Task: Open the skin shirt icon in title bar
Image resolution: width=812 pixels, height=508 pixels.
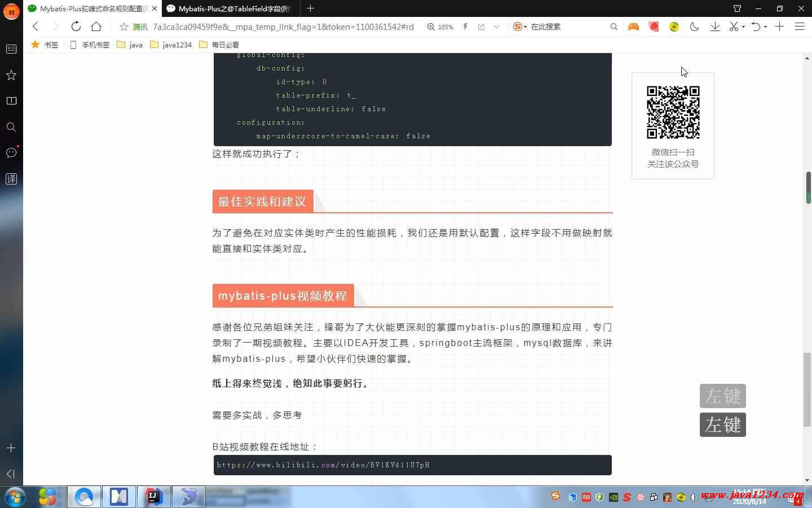Action: (x=737, y=8)
